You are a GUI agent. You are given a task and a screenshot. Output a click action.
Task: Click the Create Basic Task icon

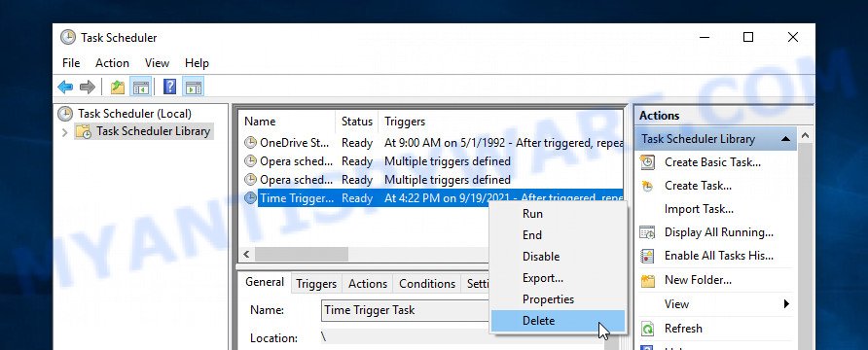pos(647,162)
